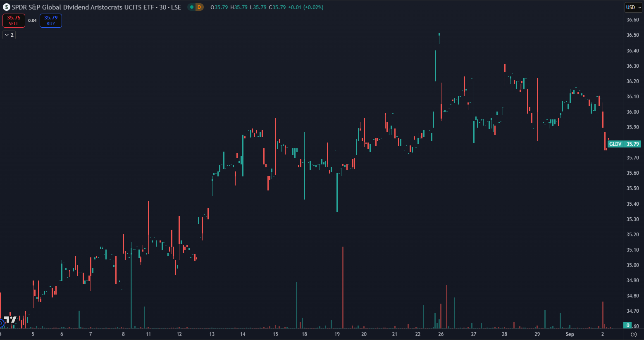Click the teal volume value label
The image size is (644, 340).
(x=628, y=325)
